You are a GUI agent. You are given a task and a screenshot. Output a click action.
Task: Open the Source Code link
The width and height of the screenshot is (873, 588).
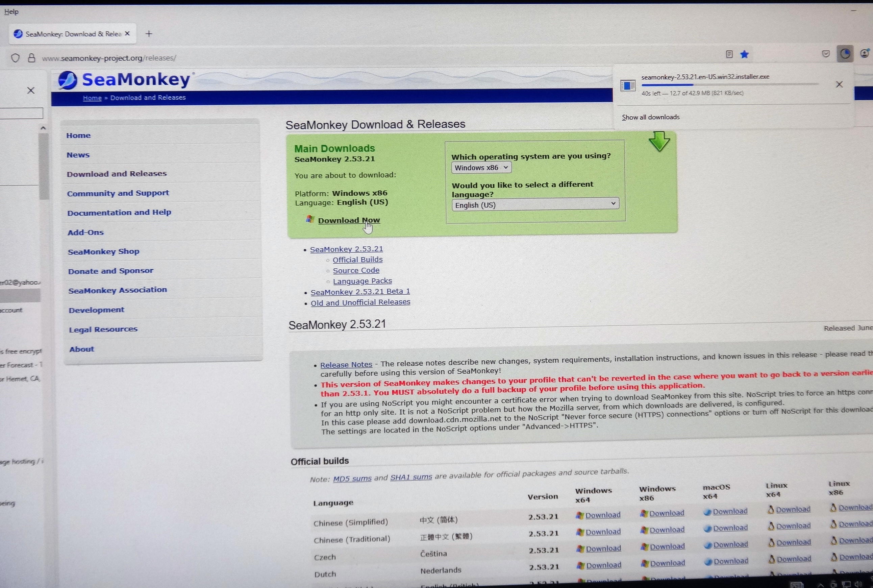(356, 270)
